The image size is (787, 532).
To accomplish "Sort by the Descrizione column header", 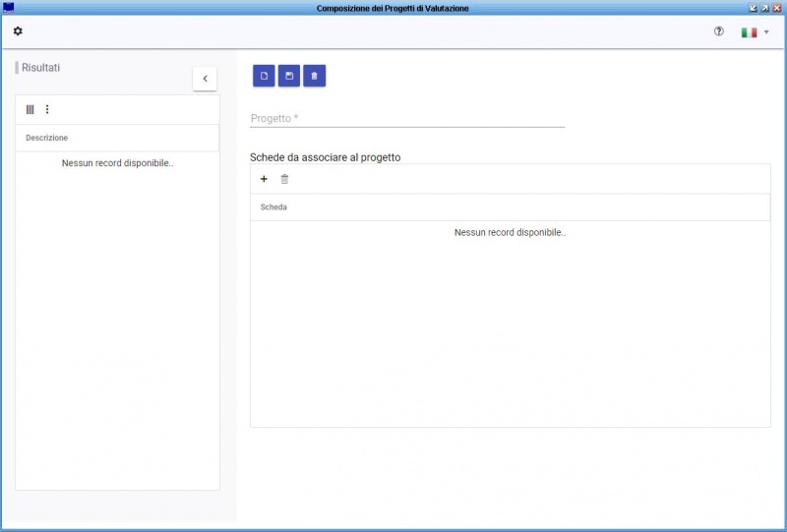I will click(46, 138).
